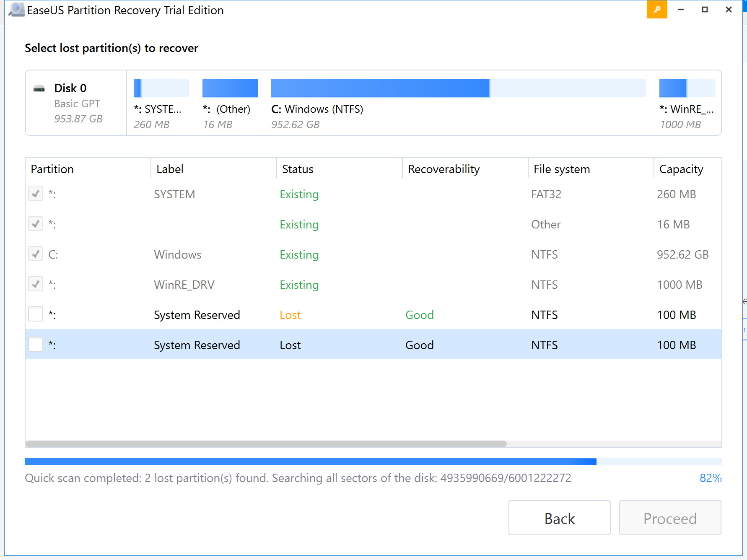Select the (Other) 16 MB partition bar
Image resolution: width=747 pixels, height=560 pixels.
(x=230, y=88)
